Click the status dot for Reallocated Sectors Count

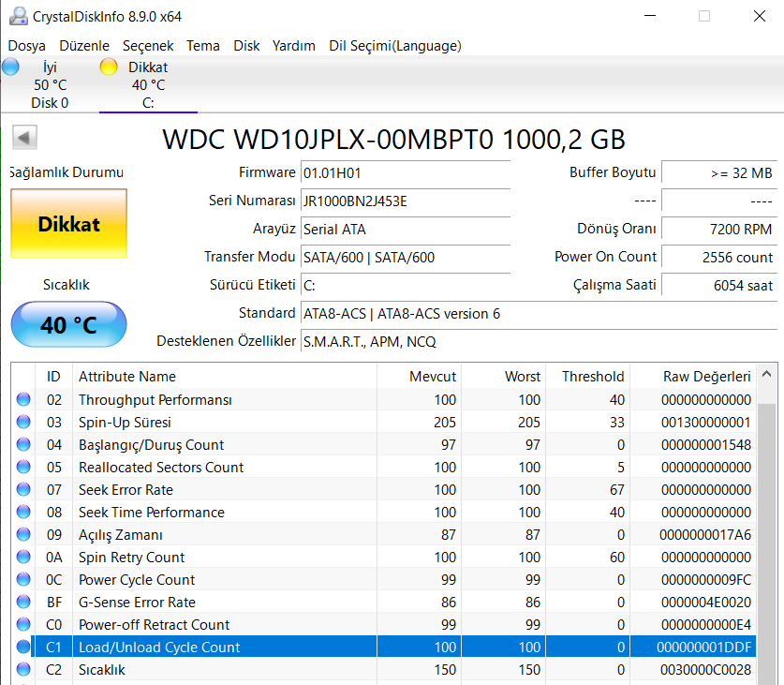tap(23, 468)
